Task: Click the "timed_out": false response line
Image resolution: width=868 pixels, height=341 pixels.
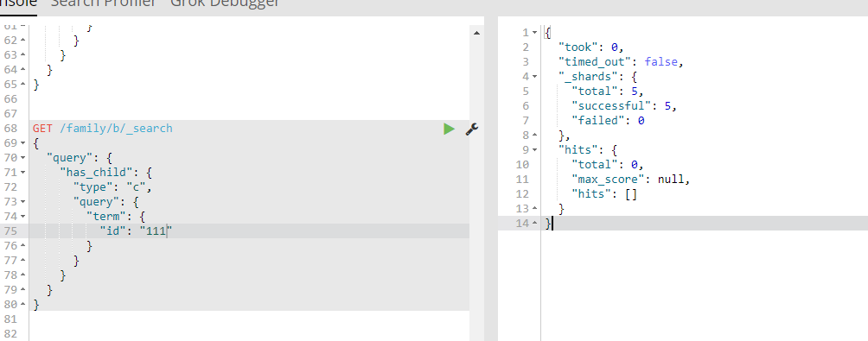Action: (x=621, y=62)
